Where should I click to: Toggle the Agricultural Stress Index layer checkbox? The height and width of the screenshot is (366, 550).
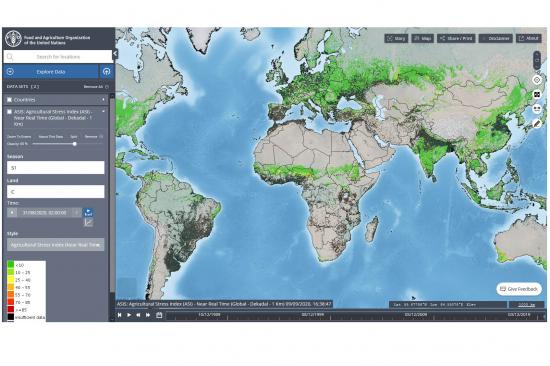9,112
